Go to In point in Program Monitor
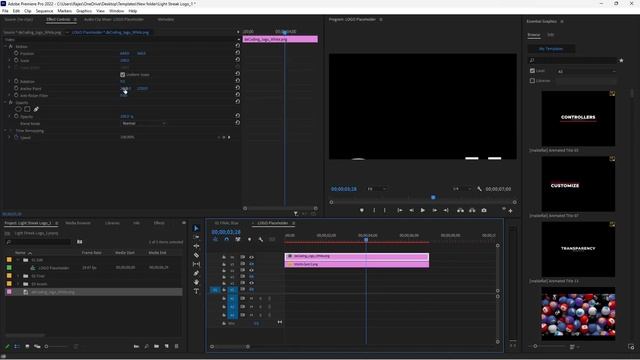This screenshot has width=640, height=360. (400, 210)
